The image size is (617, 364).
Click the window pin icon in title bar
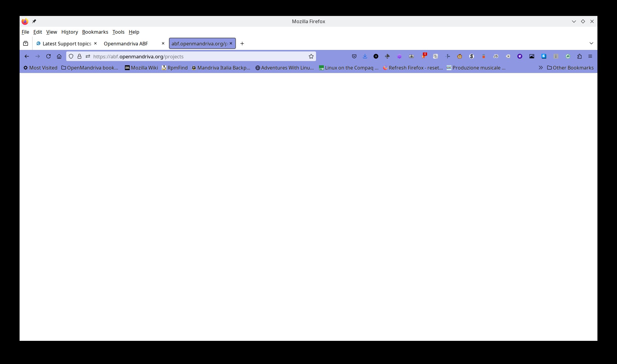34,21
